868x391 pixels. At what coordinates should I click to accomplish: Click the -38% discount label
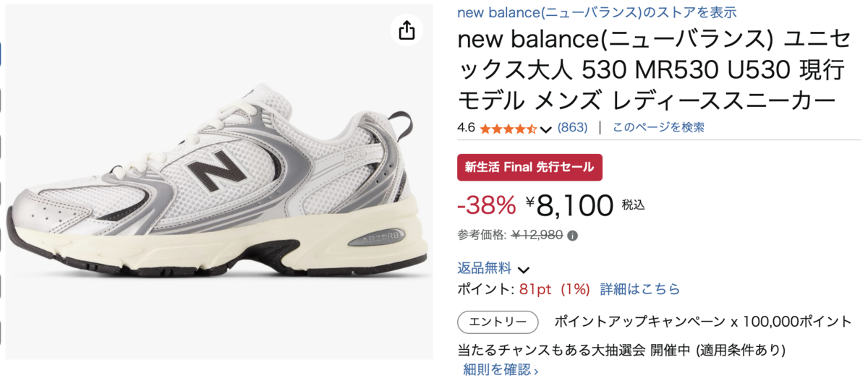(x=486, y=206)
